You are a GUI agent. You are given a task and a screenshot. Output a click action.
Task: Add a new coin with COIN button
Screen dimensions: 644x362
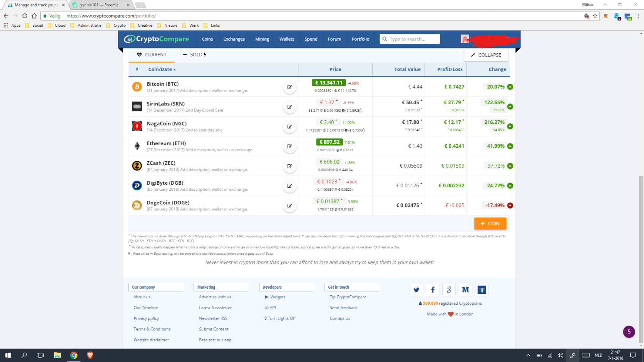click(490, 223)
